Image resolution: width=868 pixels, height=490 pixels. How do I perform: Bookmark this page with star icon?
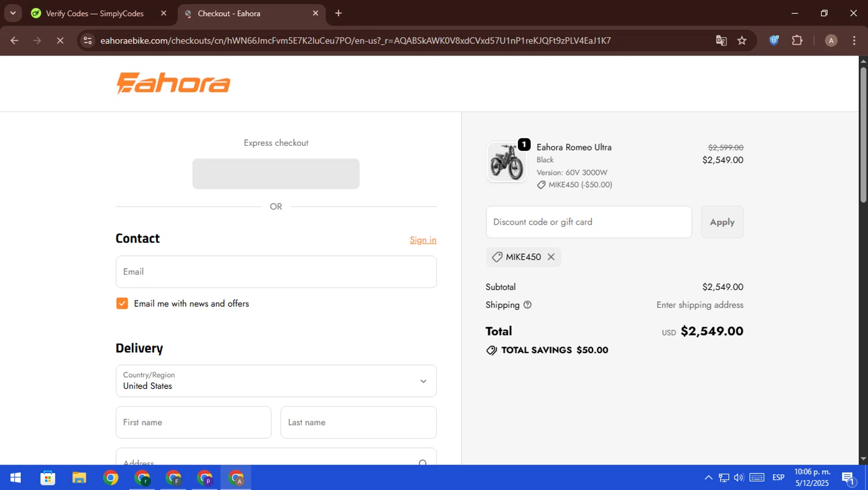coord(742,40)
